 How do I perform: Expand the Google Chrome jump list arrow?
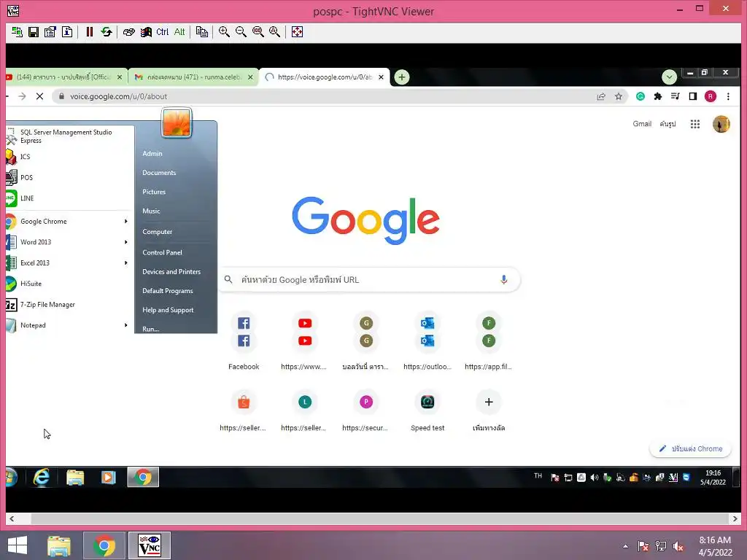(x=125, y=222)
